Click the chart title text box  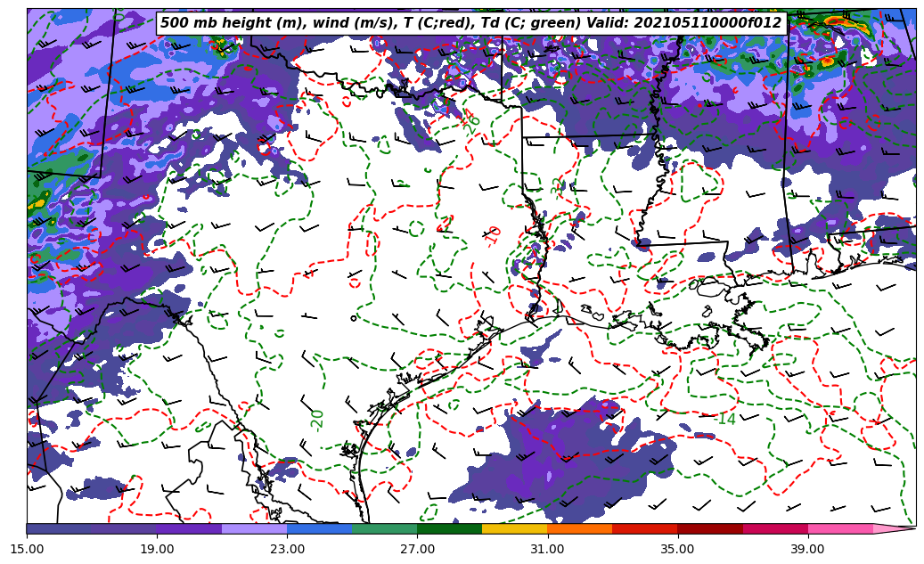click(x=470, y=23)
